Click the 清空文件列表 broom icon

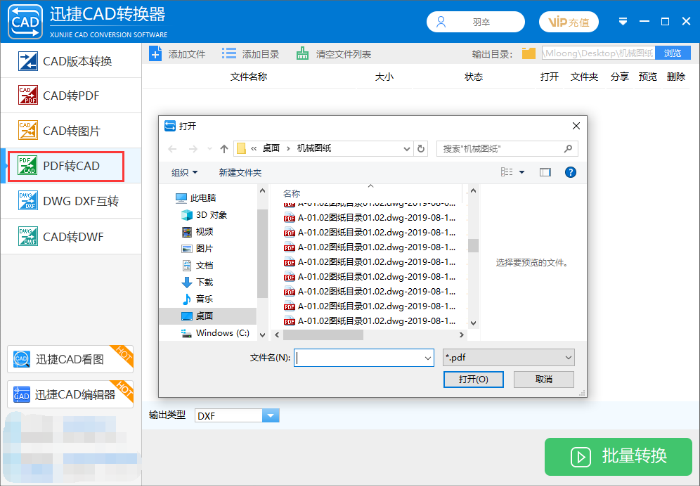coord(302,54)
